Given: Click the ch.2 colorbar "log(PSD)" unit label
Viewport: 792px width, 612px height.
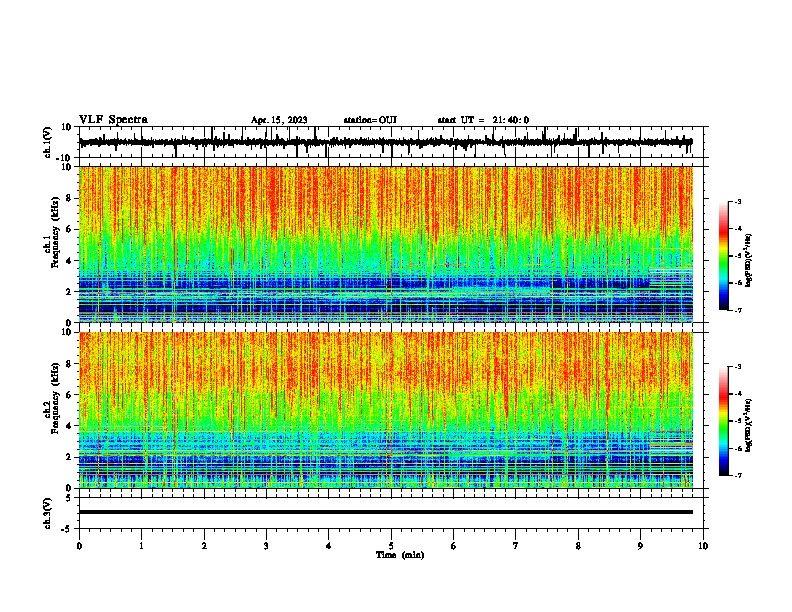Looking at the screenshot, I should click(748, 425).
